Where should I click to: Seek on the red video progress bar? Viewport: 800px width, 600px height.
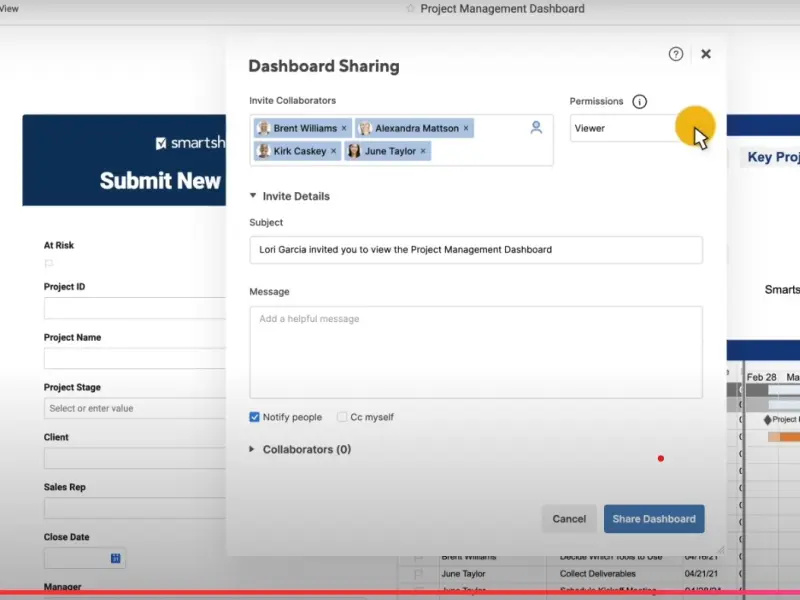pos(400,594)
